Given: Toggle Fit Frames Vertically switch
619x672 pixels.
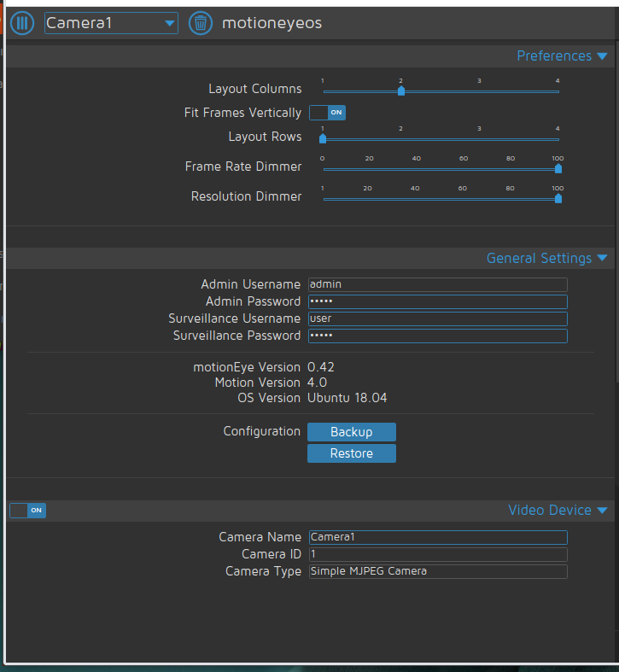Looking at the screenshot, I should coord(328,113).
